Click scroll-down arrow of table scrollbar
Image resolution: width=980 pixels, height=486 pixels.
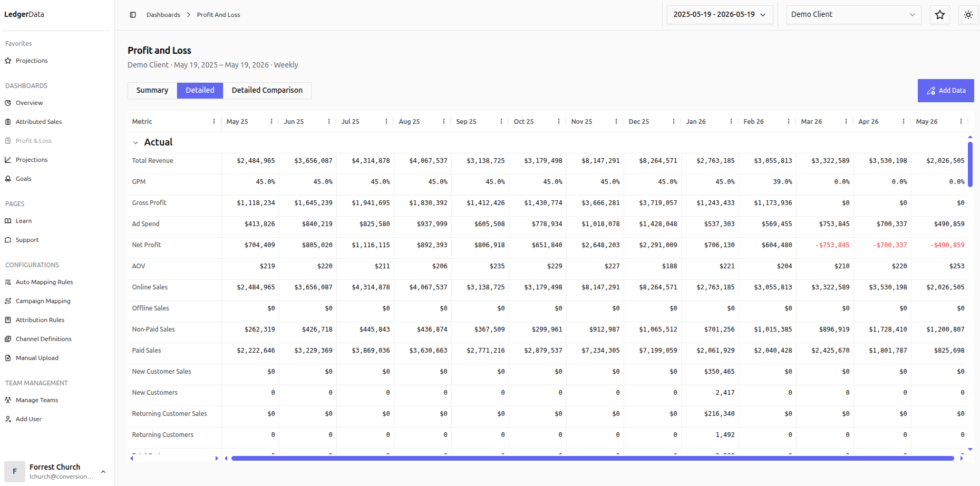970,450
